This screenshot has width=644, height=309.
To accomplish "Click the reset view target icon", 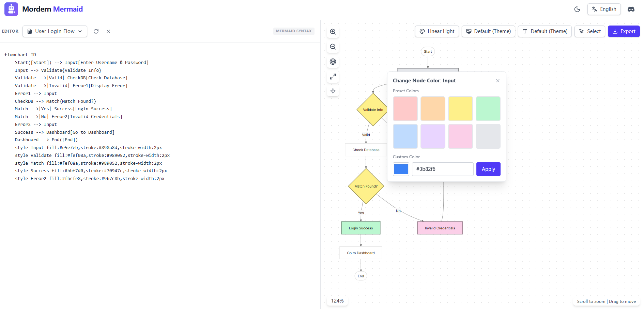I will pos(333,62).
